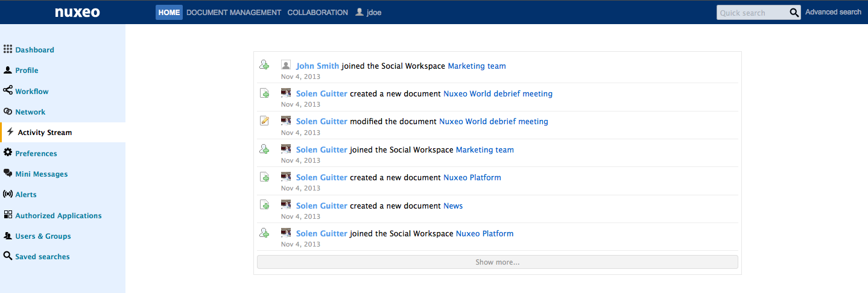
Task: Click the edit pencil icon on modified row
Action: click(264, 121)
